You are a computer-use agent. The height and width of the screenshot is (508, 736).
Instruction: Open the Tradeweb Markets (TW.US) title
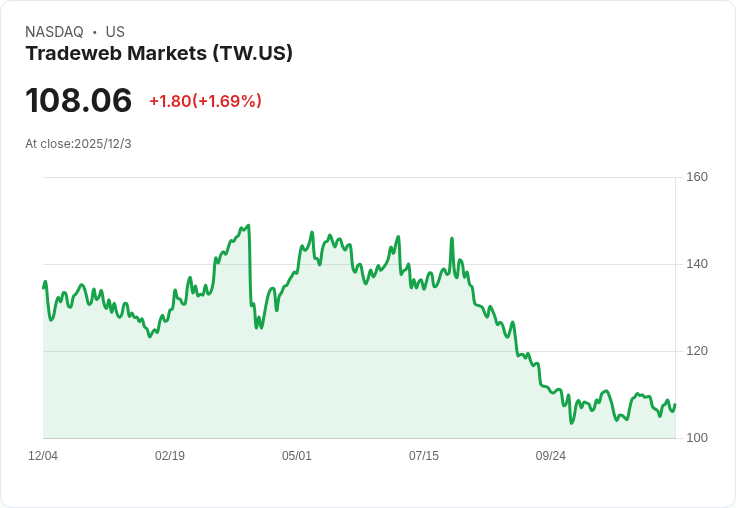tap(159, 54)
